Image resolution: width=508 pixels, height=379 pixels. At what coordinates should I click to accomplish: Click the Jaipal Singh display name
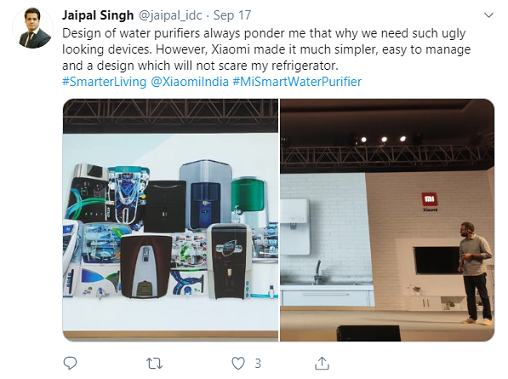(98, 15)
